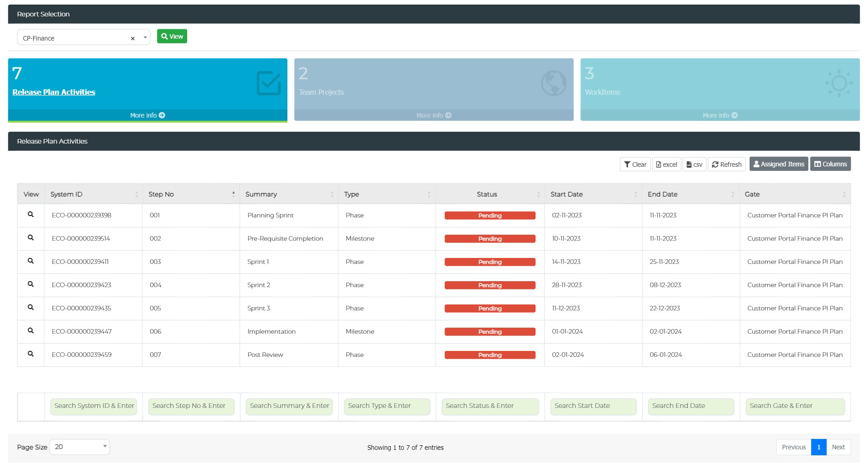The height and width of the screenshot is (474, 868).
Task: Click magnifier icon for Sprint 3 row
Action: pos(31,307)
